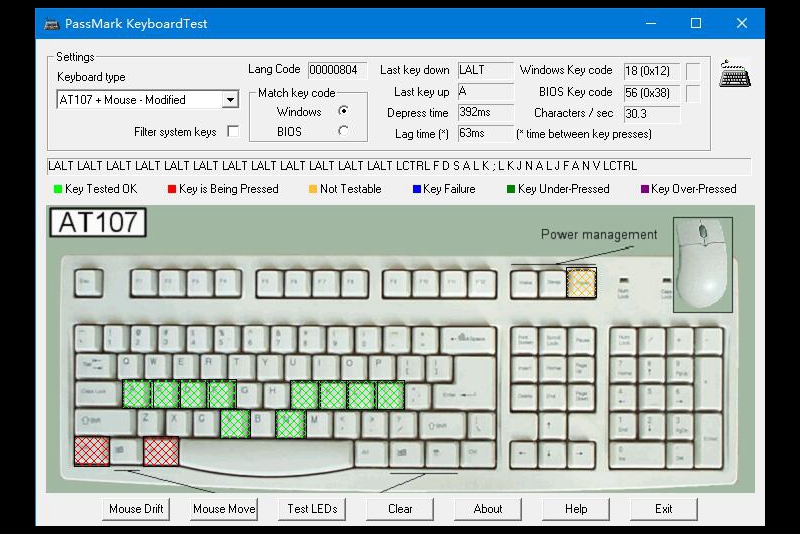Enable the Filter system keys checkbox
This screenshot has height=534, width=800.
233,131
